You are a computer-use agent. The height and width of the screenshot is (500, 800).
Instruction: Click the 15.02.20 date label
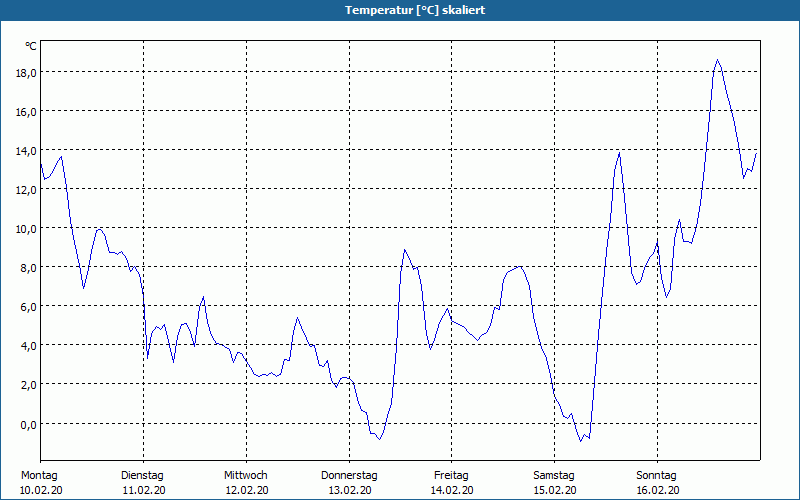coord(555,491)
